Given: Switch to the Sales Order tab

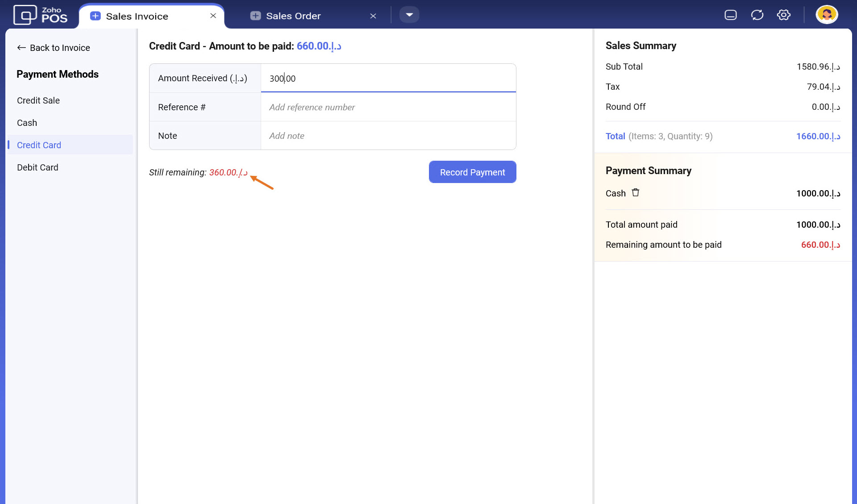Looking at the screenshot, I should click(293, 16).
